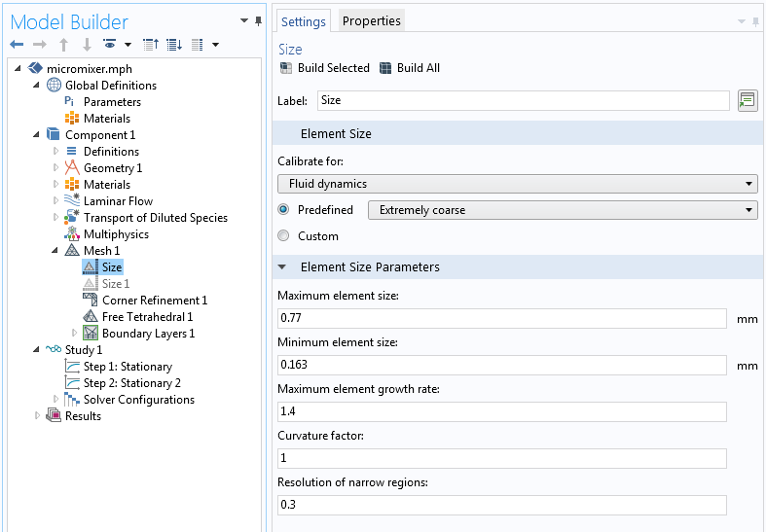
Task: Click the move up arrow icon
Action: (x=63, y=45)
